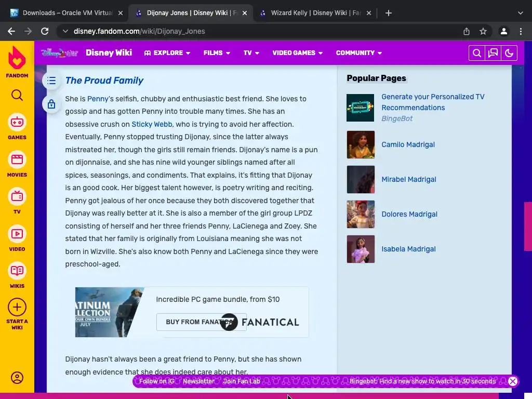Click Camilo Madrigal thumbnail
The width and height of the screenshot is (532, 399).
coord(361,144)
